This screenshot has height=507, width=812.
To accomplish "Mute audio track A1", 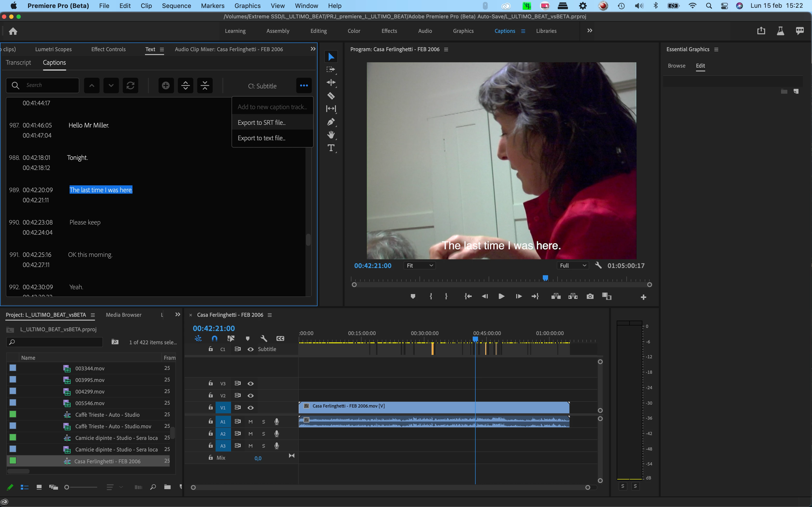I will pos(250,422).
